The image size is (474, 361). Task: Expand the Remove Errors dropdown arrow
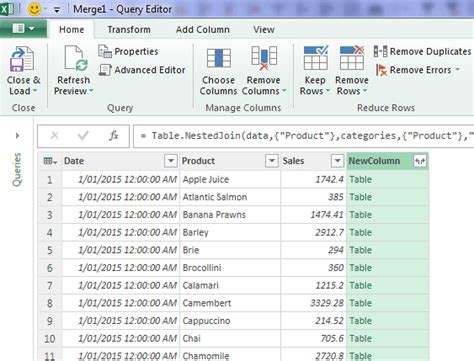tap(457, 69)
